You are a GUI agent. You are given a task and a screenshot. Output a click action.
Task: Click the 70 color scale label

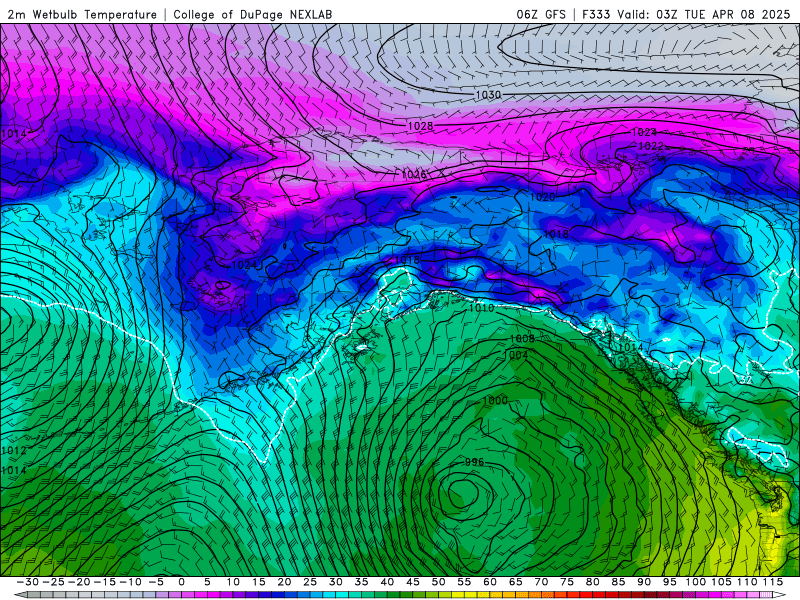(x=541, y=582)
